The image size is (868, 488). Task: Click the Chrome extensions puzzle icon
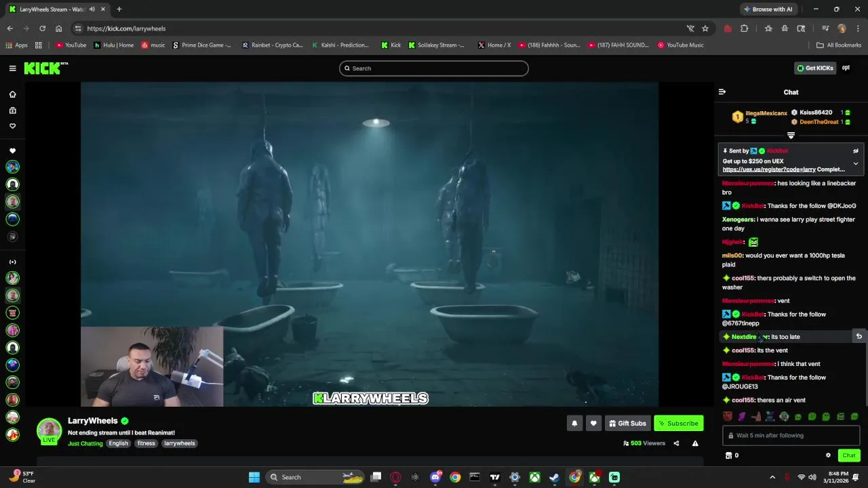tap(744, 28)
